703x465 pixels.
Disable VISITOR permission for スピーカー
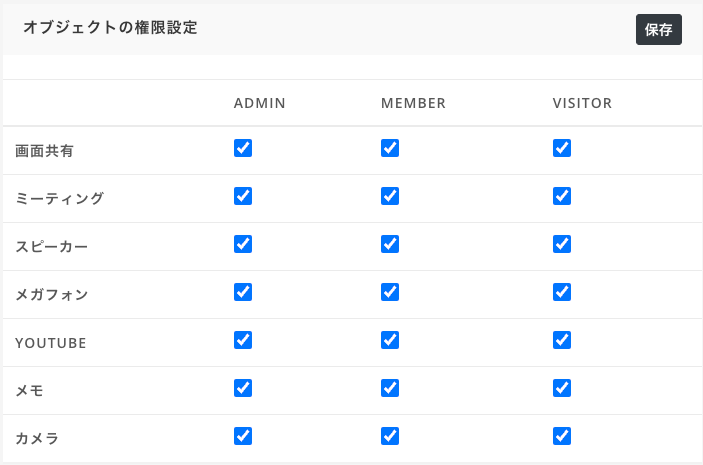coord(562,244)
